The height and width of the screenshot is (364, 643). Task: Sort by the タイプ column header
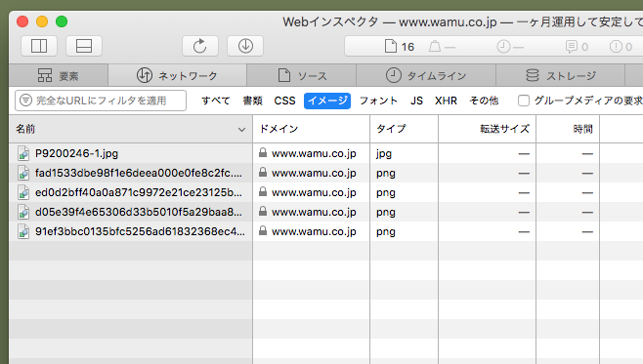pos(404,129)
